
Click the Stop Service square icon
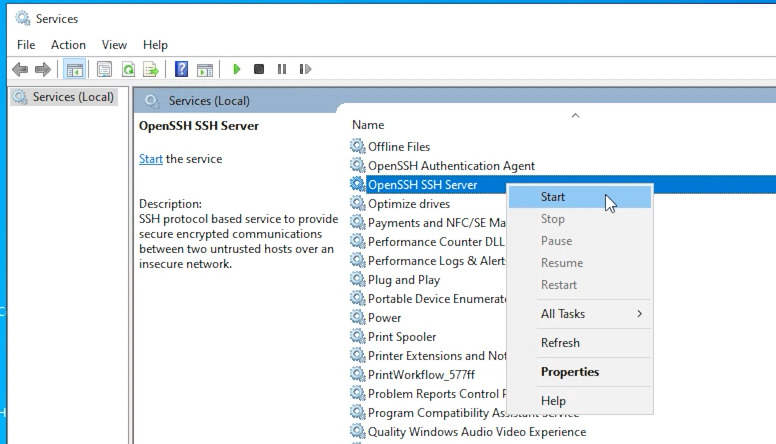[258, 69]
